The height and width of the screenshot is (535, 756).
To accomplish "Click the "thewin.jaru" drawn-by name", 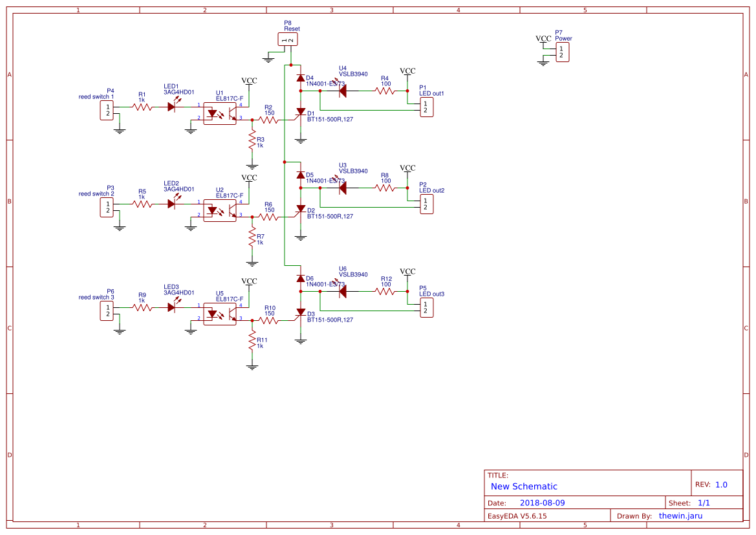I will point(680,516).
